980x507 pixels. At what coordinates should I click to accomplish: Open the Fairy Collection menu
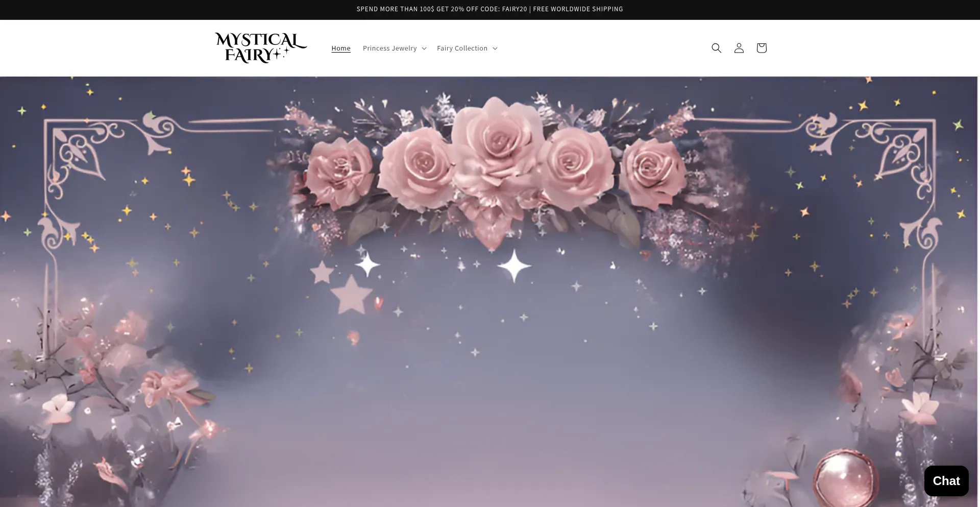(462, 48)
